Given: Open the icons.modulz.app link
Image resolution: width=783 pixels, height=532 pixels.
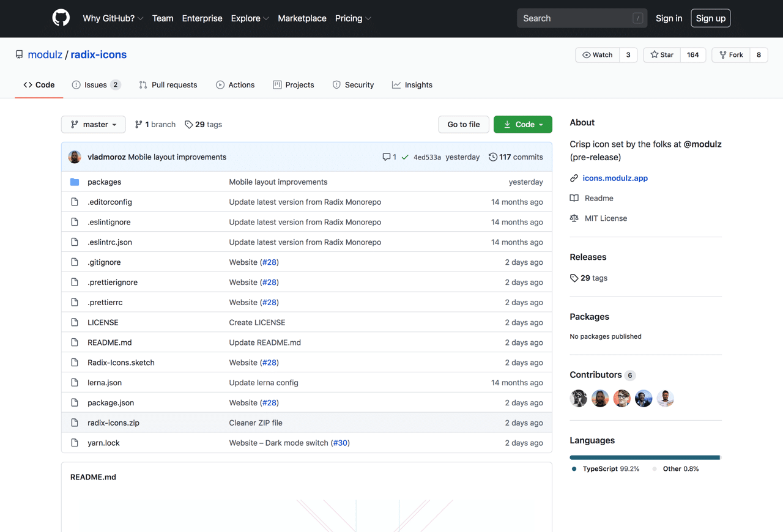Looking at the screenshot, I should pyautogui.click(x=615, y=178).
